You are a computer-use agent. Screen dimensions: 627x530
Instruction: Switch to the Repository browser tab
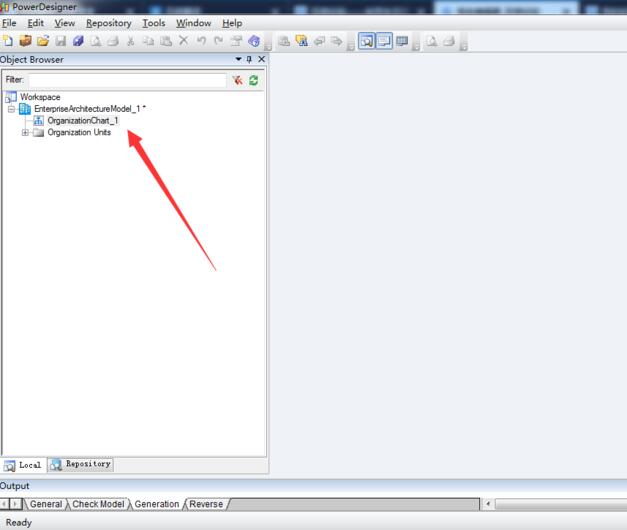80,464
